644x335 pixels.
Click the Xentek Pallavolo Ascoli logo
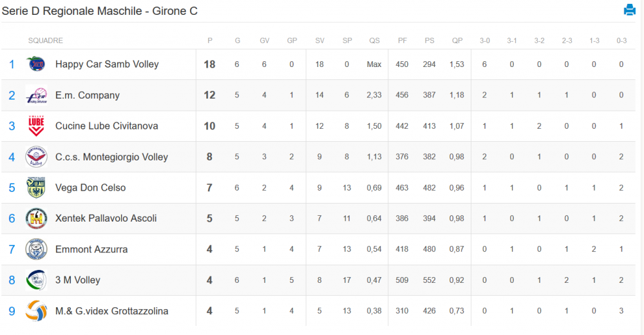[x=36, y=218]
